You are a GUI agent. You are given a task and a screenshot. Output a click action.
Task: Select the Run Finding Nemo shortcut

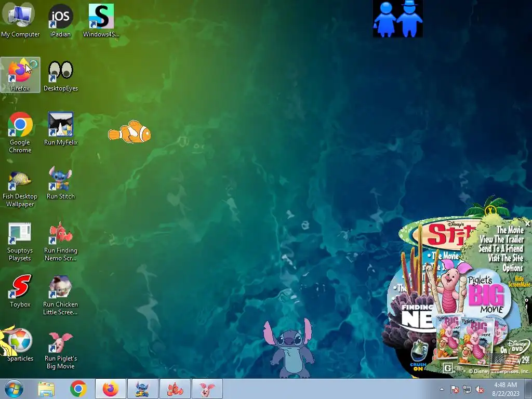coord(60,242)
